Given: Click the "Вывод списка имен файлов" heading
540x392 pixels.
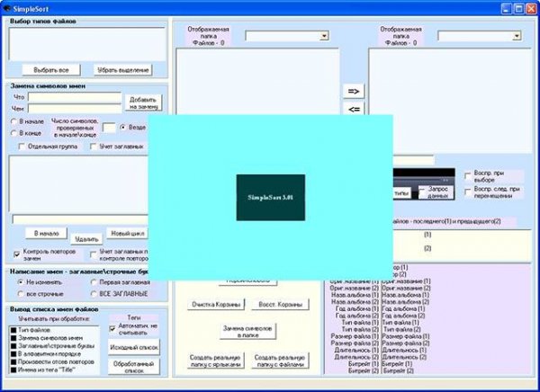Looking at the screenshot, I should coord(54,309).
